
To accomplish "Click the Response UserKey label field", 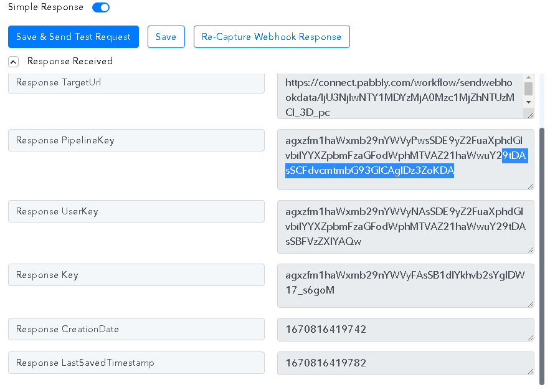I will point(136,211).
